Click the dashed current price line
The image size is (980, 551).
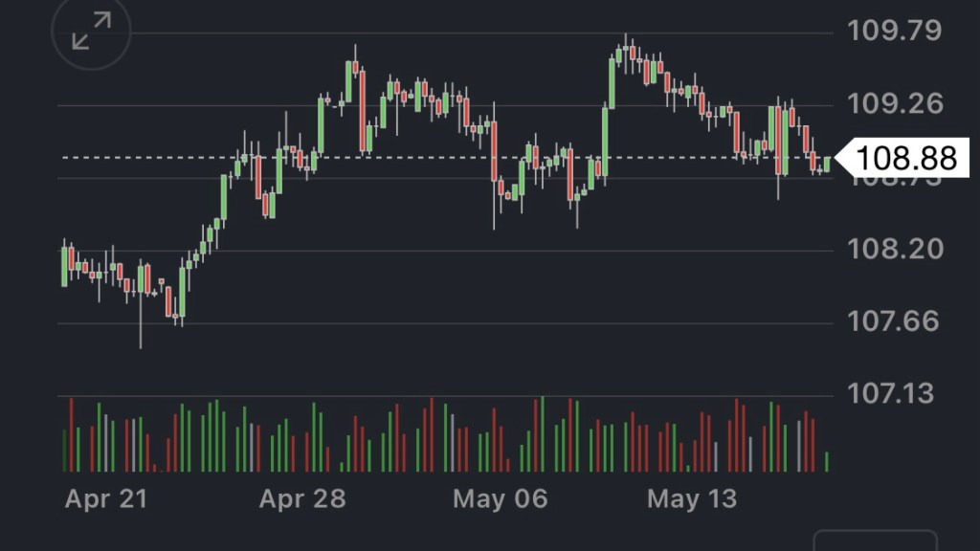[431, 157]
